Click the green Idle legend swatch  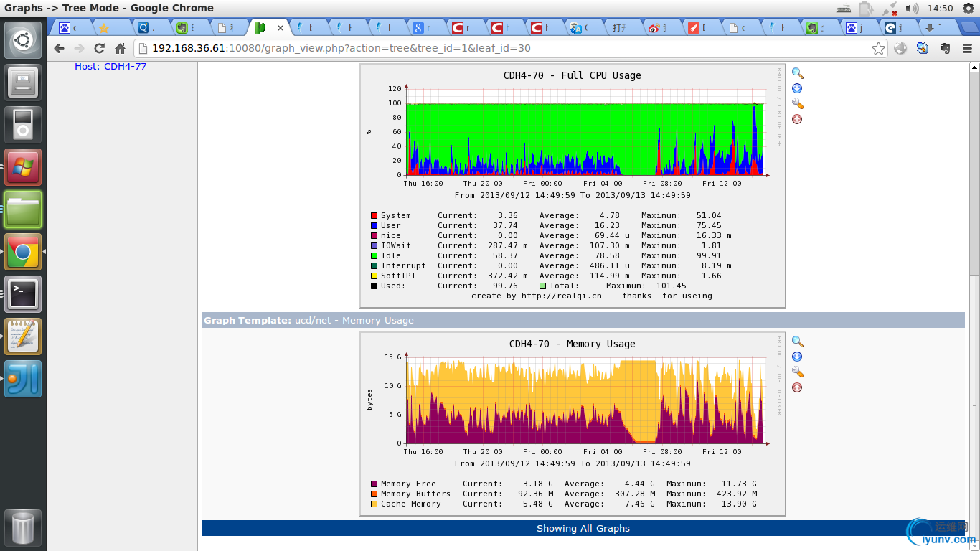click(374, 255)
